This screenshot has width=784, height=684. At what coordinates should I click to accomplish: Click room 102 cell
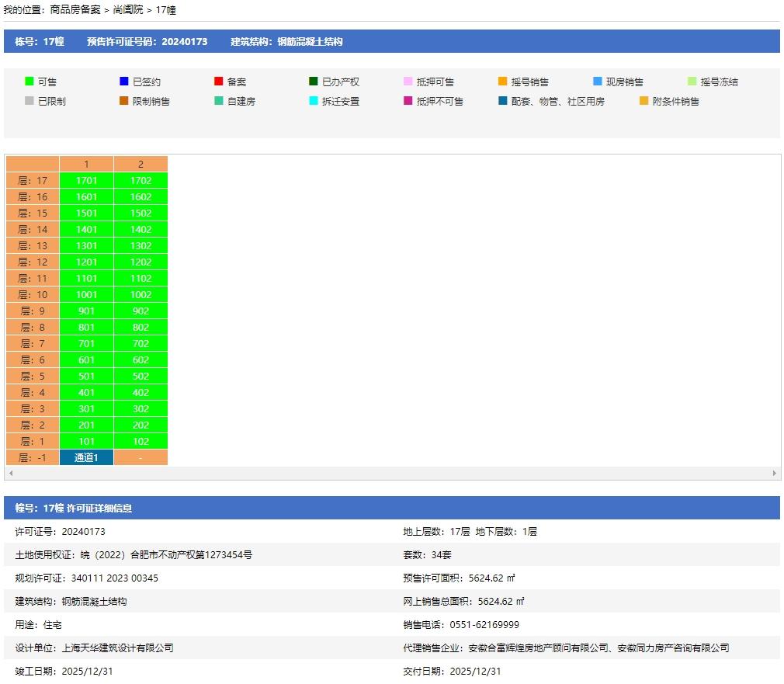tap(141, 442)
